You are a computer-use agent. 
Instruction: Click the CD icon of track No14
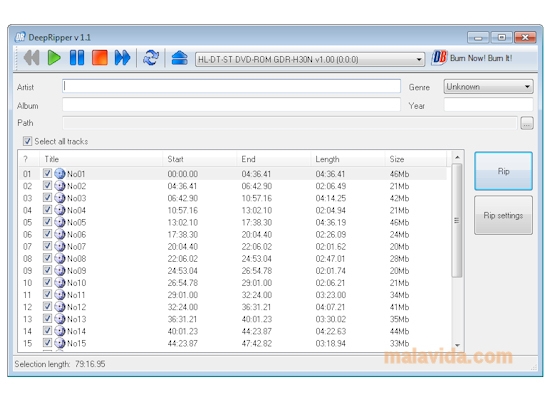coord(60,331)
